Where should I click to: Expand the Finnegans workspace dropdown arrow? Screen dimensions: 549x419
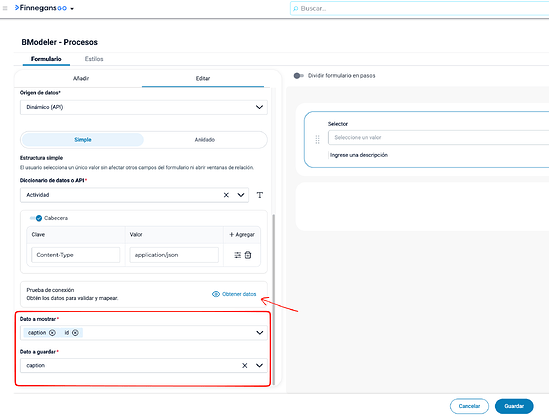pyautogui.click(x=72, y=9)
